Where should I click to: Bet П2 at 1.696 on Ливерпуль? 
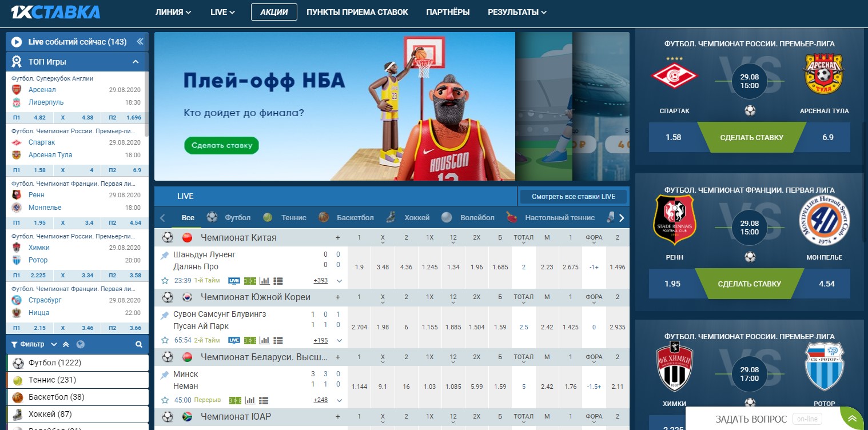[x=124, y=118]
